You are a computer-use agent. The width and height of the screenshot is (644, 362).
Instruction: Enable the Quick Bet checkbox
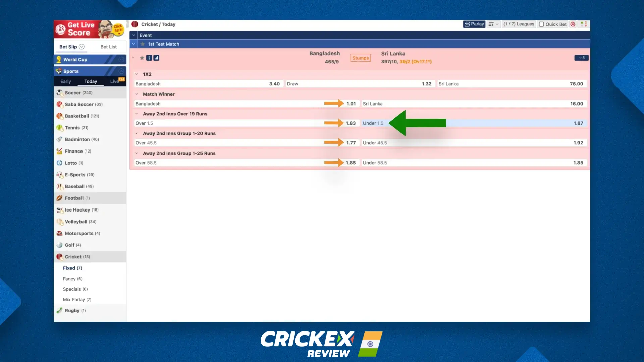[x=541, y=24]
